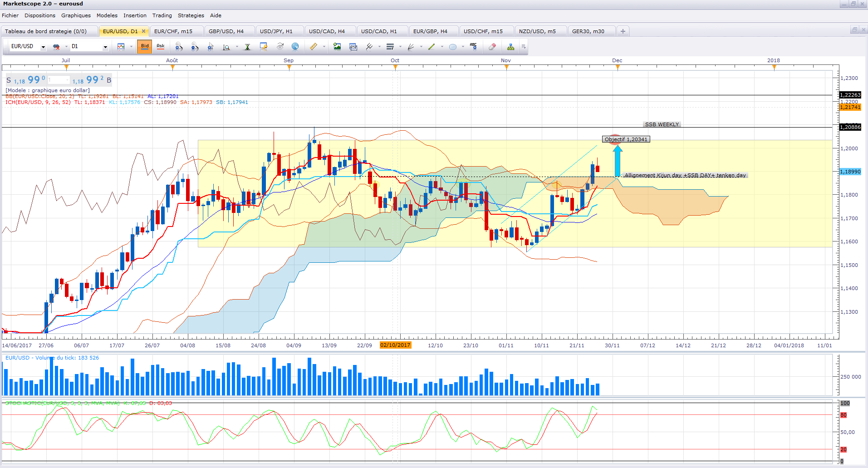Click the Objectif 1,20341 label
This screenshot has width=868, height=468.
pos(626,139)
